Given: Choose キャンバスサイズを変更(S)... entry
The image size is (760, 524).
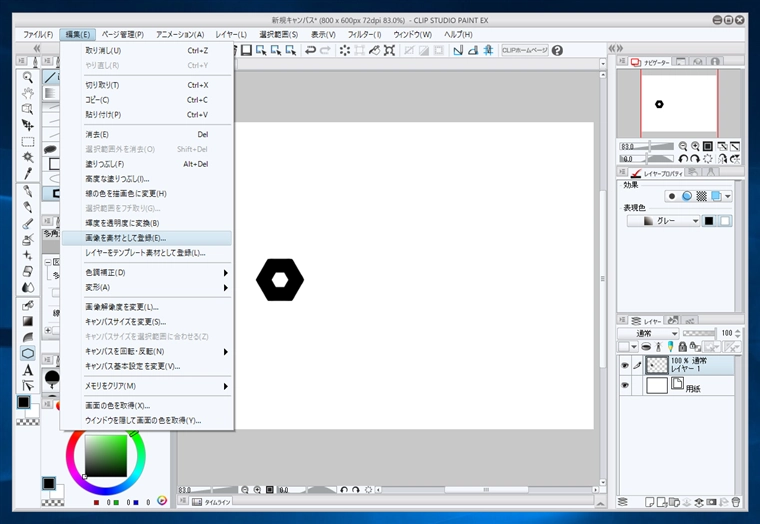Looking at the screenshot, I should [147, 322].
